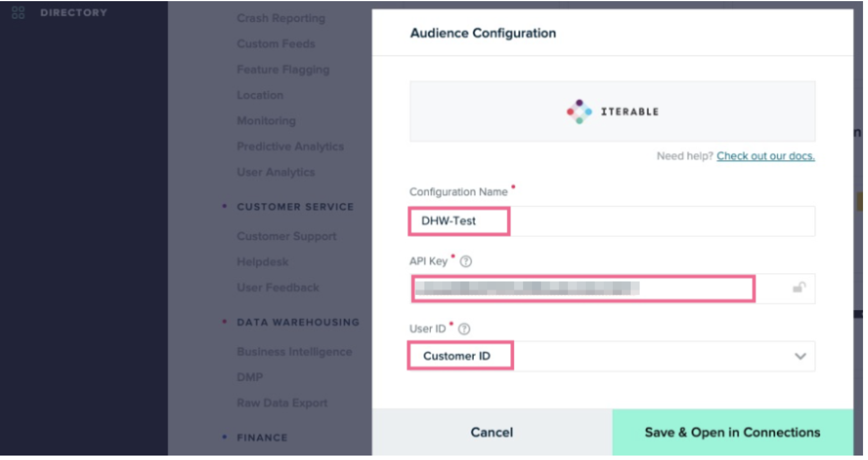Click the Iterable logo banner
The image size is (868, 460).
click(612, 111)
